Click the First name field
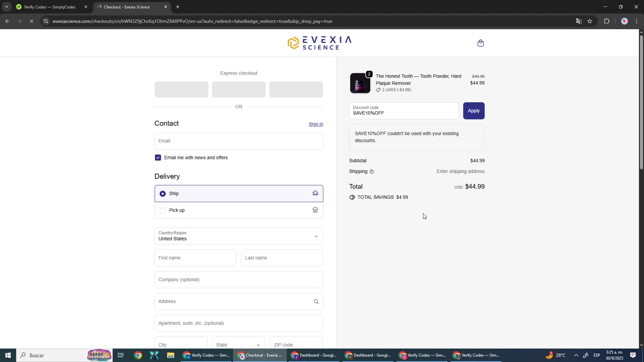The width and height of the screenshot is (644, 362). (195, 258)
